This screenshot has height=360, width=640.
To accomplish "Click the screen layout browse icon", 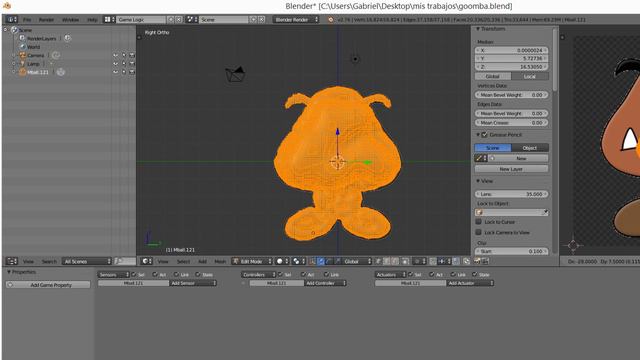I will coord(109,19).
